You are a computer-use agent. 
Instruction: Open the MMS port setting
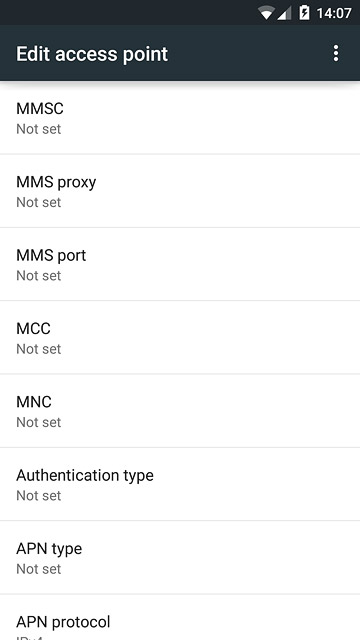pyautogui.click(x=180, y=264)
